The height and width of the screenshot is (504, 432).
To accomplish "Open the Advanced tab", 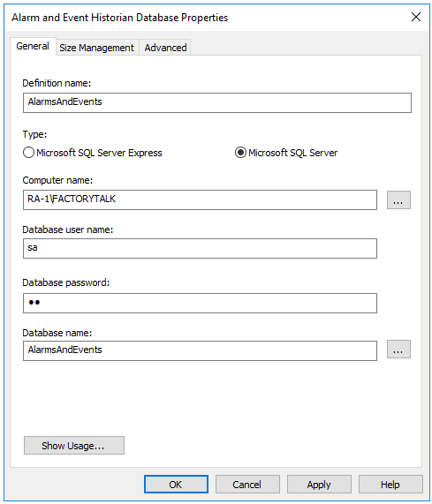I will point(165,48).
